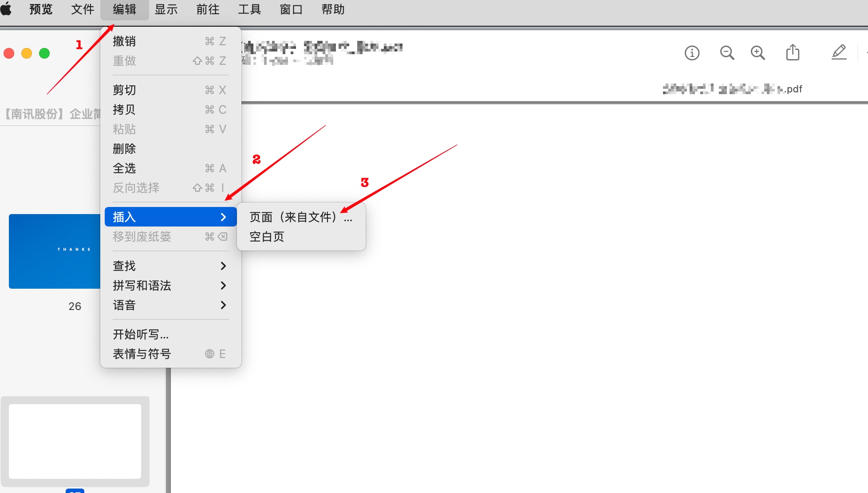Choose 表情与符号 menu entry
This screenshot has width=868, height=493.
click(171, 354)
